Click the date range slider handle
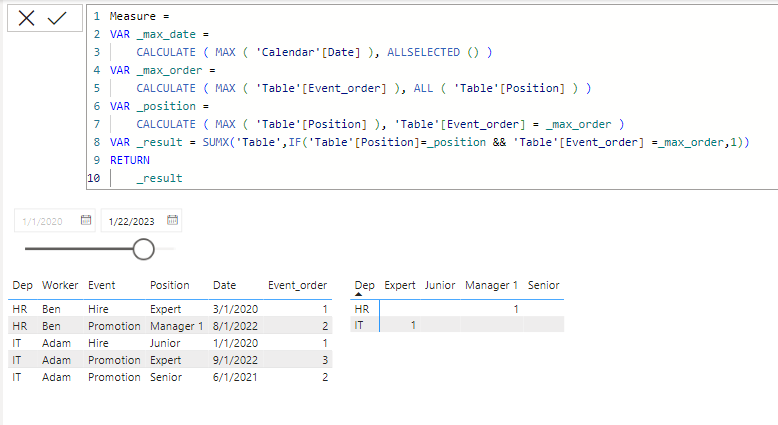The width and height of the screenshot is (778, 425). (x=143, y=249)
